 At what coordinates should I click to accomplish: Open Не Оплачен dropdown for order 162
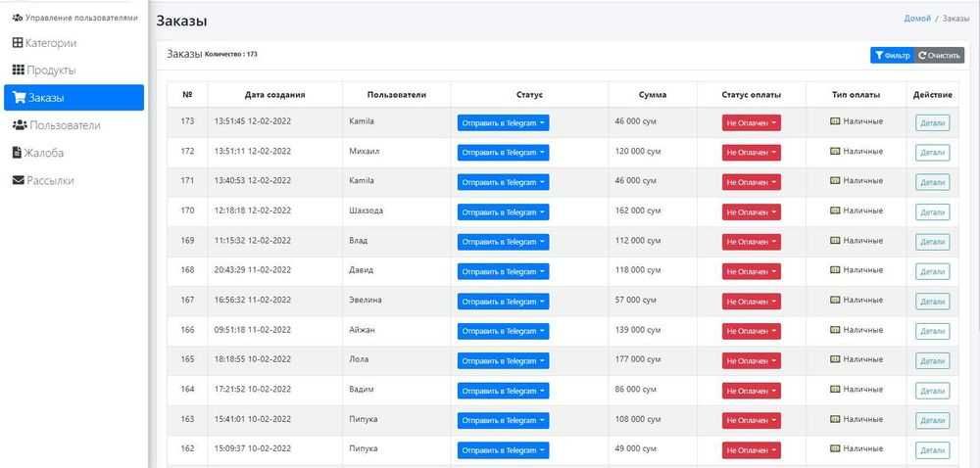point(752,450)
